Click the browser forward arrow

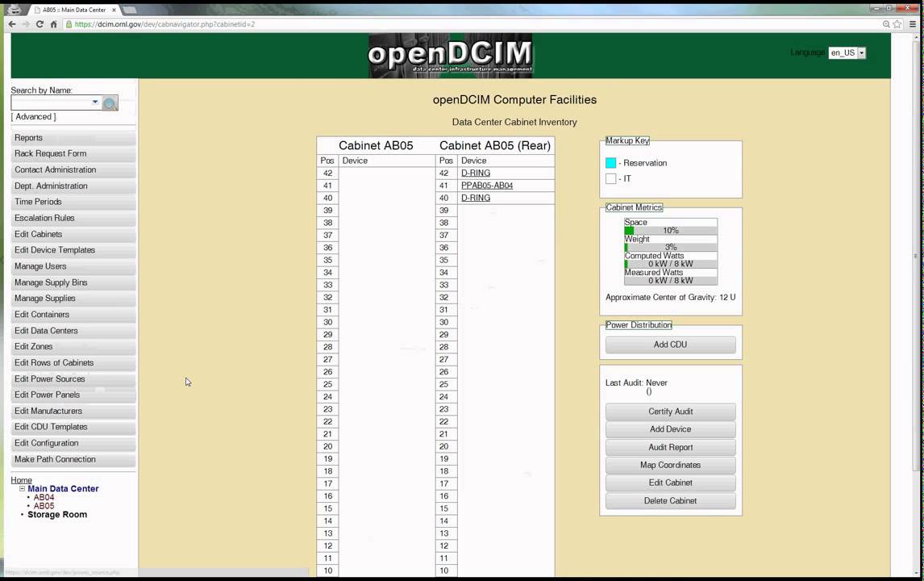[x=25, y=24]
